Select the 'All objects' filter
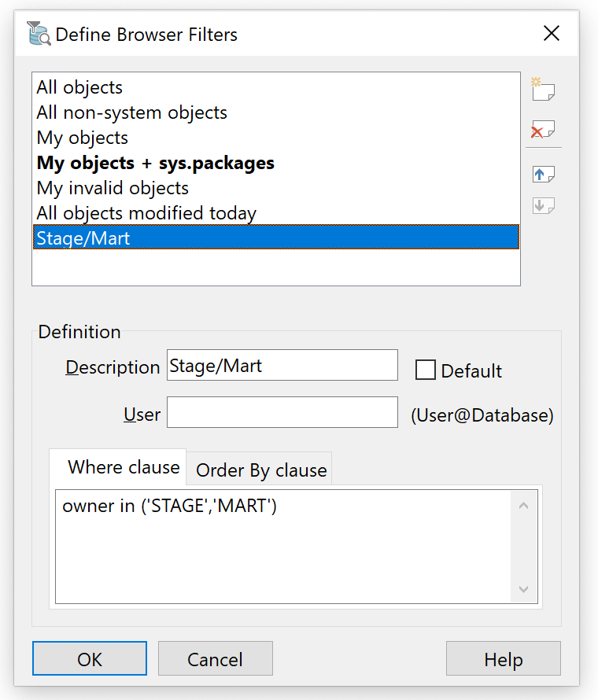Viewport: 598px width, 700px height. pos(276,87)
